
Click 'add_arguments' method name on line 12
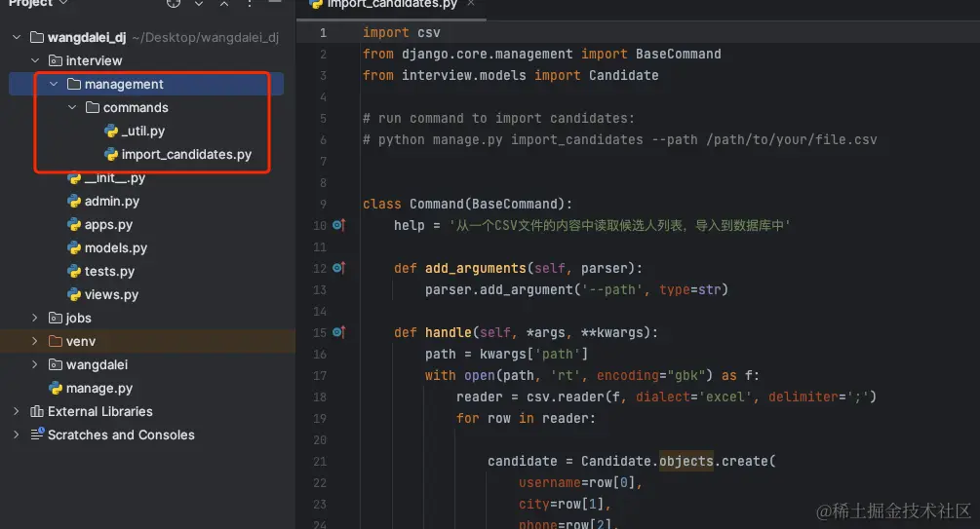click(x=476, y=268)
